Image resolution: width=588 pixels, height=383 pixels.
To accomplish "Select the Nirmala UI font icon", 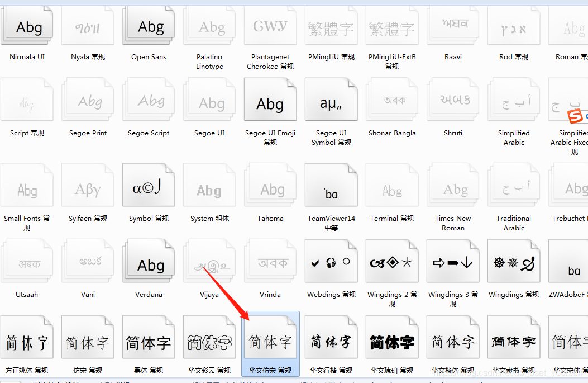I will tap(27, 26).
